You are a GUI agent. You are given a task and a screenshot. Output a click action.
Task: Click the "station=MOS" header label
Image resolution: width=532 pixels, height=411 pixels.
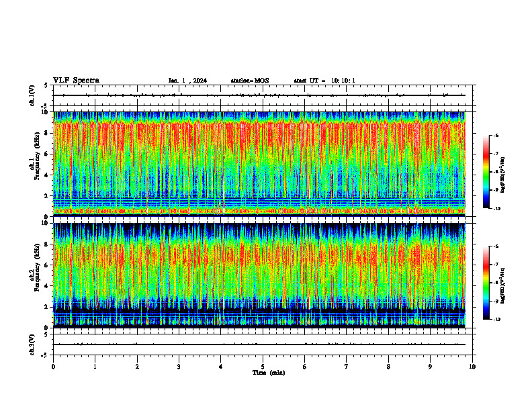point(250,81)
